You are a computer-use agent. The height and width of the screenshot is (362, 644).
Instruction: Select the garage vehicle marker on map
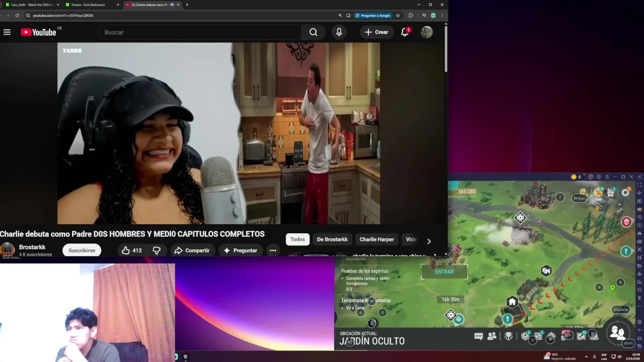(546, 271)
